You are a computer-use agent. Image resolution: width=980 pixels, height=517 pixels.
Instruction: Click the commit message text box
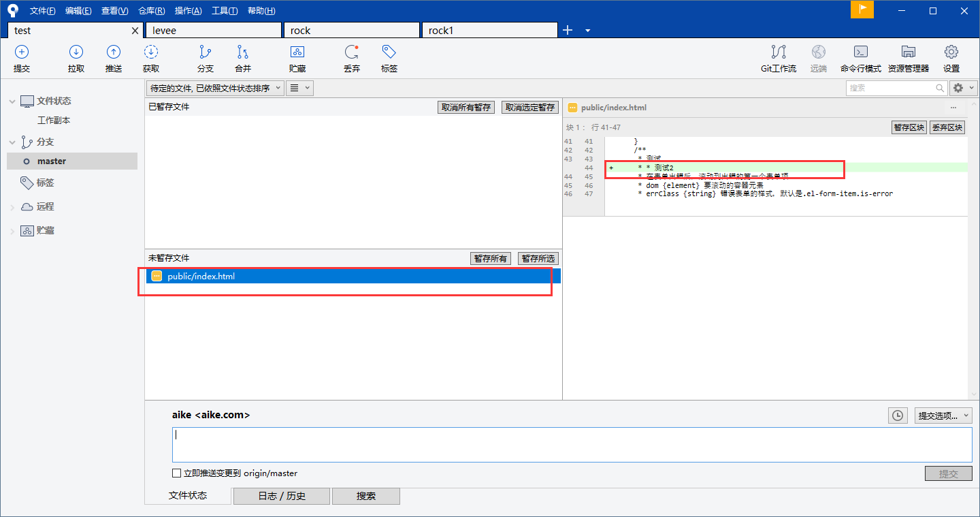click(x=572, y=445)
